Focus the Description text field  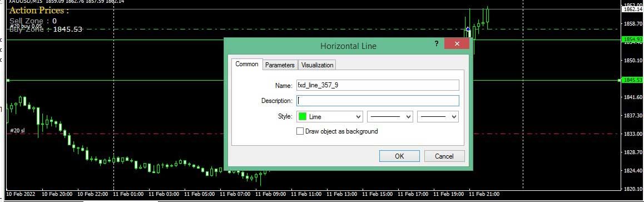pos(377,101)
